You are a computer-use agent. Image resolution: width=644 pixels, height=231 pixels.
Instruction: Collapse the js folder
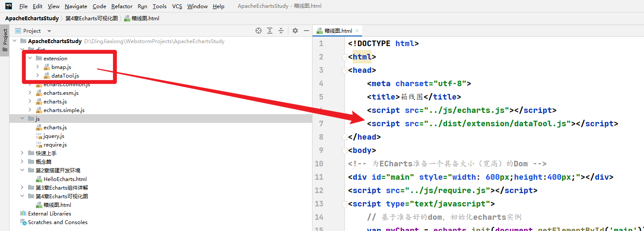click(x=22, y=119)
